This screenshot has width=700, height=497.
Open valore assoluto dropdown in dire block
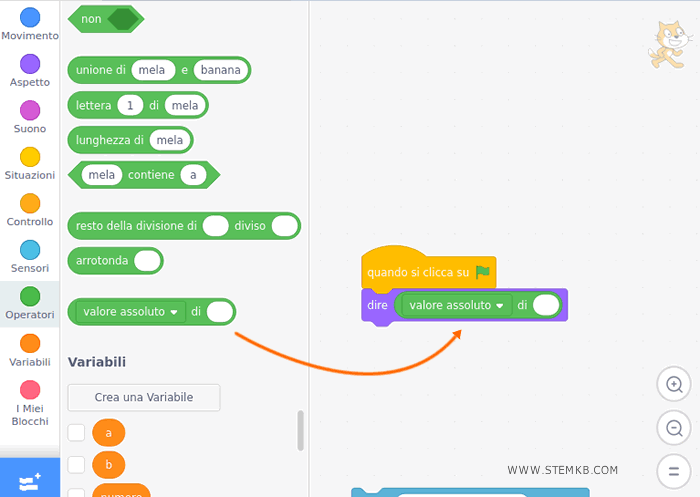click(499, 305)
